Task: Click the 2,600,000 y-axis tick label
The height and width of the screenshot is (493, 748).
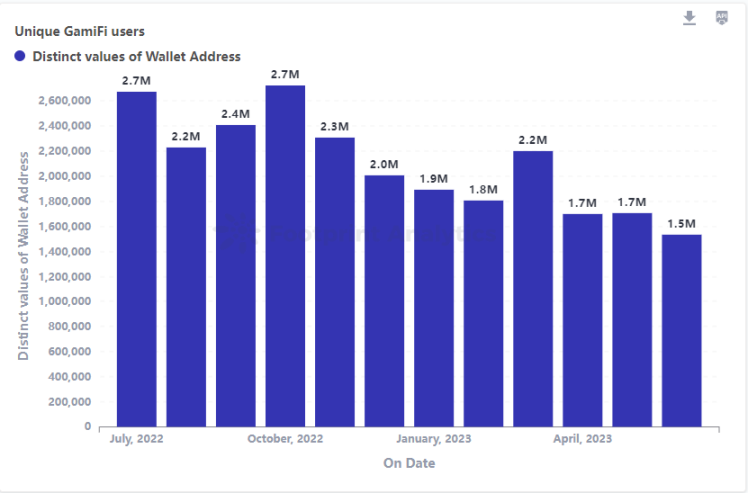Action: [x=62, y=101]
